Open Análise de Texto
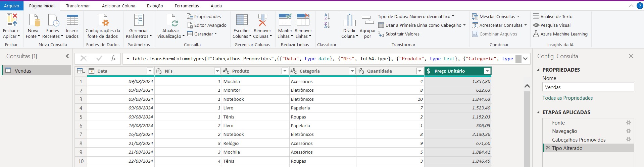 (x=553, y=16)
